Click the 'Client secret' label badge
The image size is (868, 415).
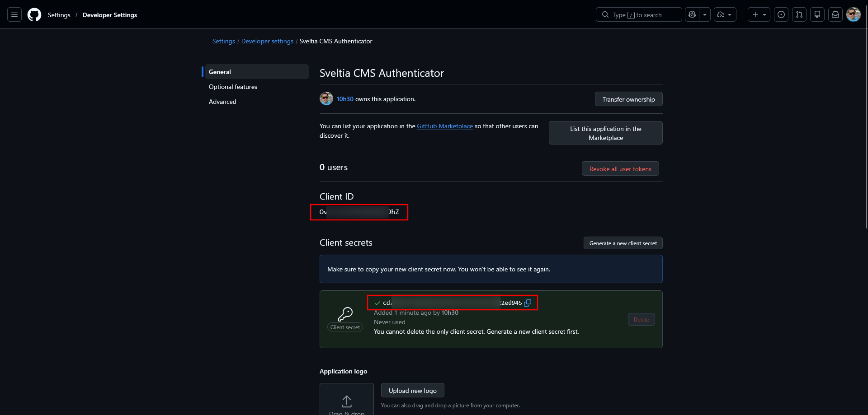pyautogui.click(x=345, y=327)
